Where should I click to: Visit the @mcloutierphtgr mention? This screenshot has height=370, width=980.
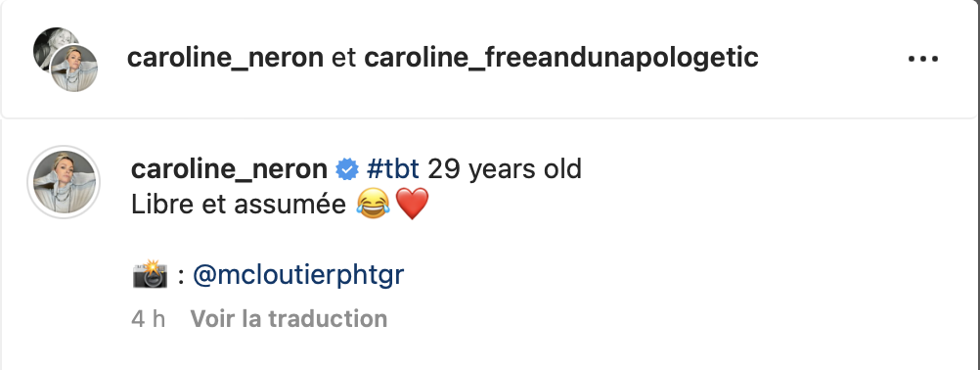tap(298, 275)
